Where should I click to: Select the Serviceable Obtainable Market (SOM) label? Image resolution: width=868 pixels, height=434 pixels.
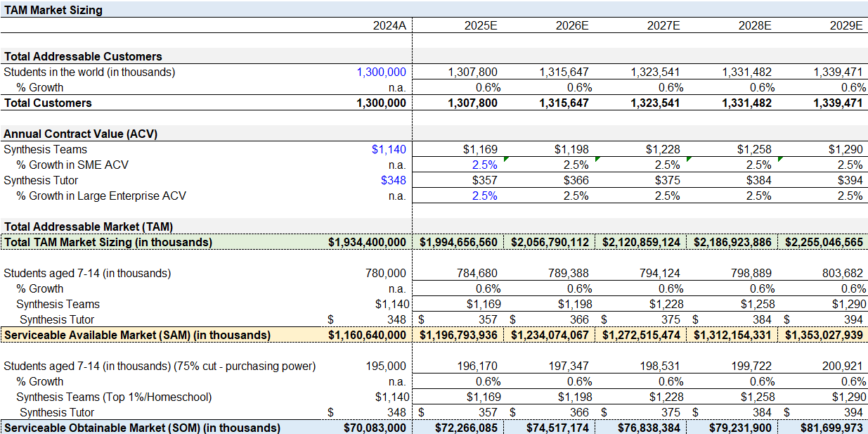[142, 428]
